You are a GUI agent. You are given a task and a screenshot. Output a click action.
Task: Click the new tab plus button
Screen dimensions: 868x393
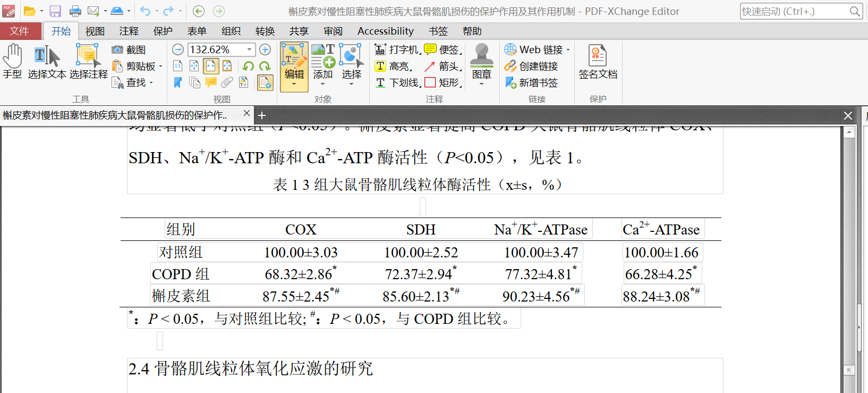262,115
